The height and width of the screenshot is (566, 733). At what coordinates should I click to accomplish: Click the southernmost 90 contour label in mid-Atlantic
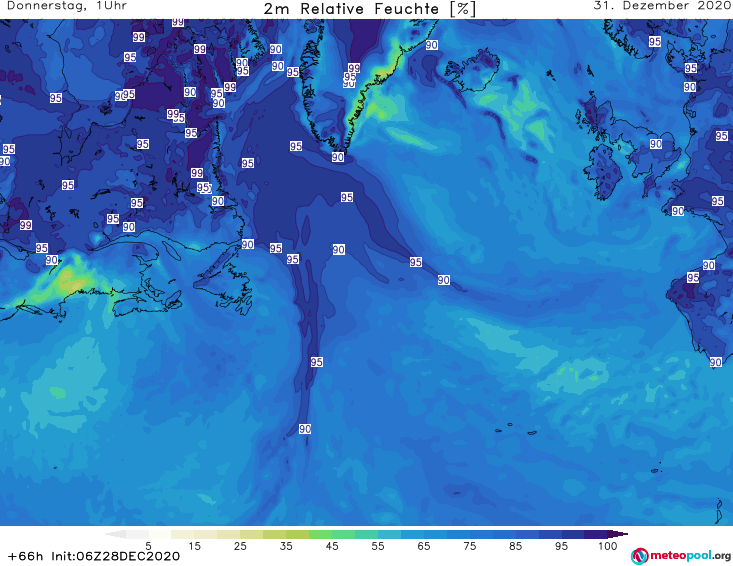[305, 429]
